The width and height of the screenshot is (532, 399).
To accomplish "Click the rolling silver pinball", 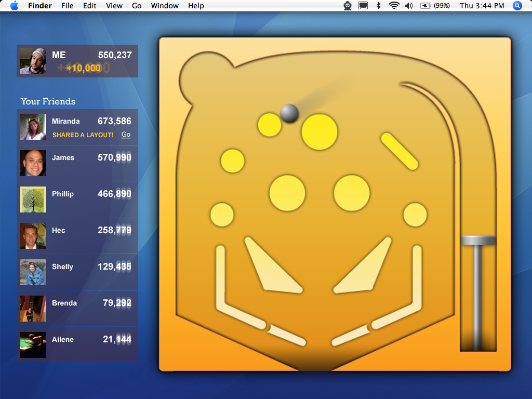I will [289, 113].
